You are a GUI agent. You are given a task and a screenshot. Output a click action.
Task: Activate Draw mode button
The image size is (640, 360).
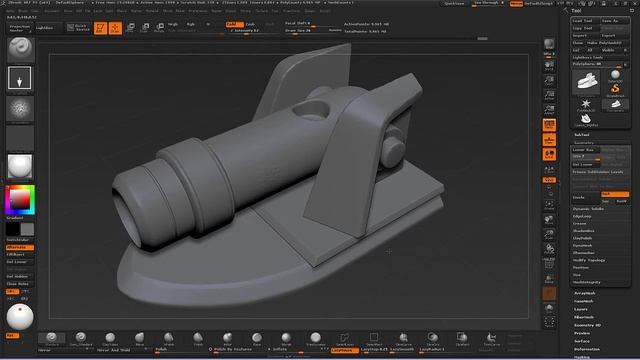[115, 28]
